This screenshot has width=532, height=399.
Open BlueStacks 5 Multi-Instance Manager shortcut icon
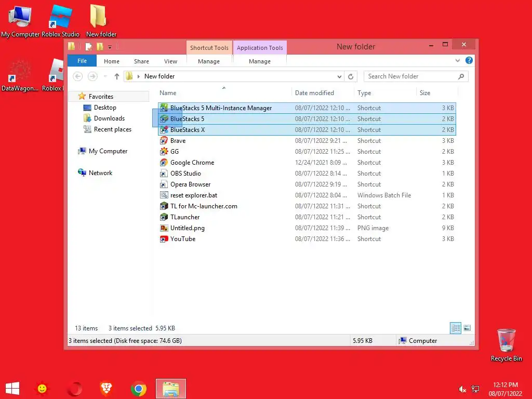coord(164,108)
